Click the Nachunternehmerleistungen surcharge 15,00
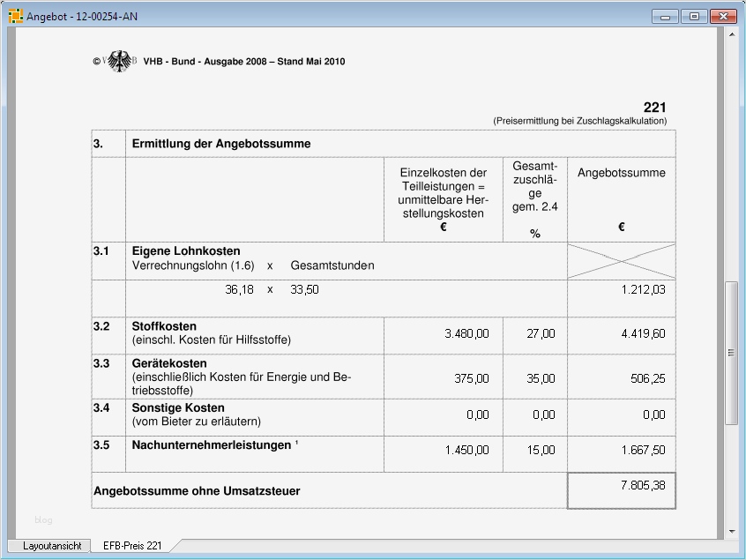The height and width of the screenshot is (560, 746). coord(541,450)
